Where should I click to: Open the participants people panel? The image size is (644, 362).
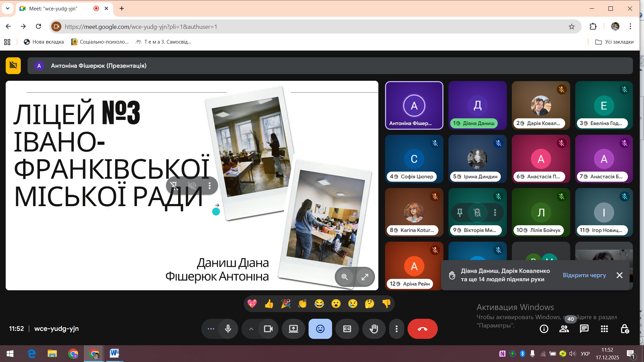click(564, 329)
